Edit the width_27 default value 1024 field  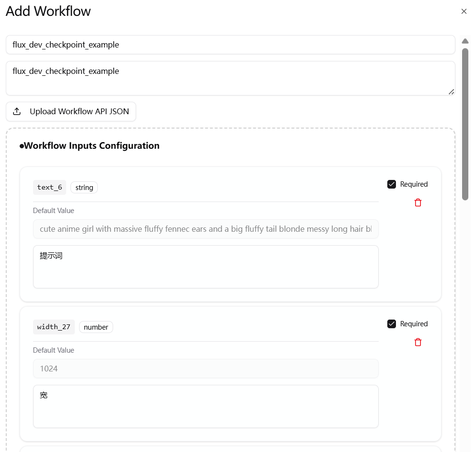[x=206, y=369]
